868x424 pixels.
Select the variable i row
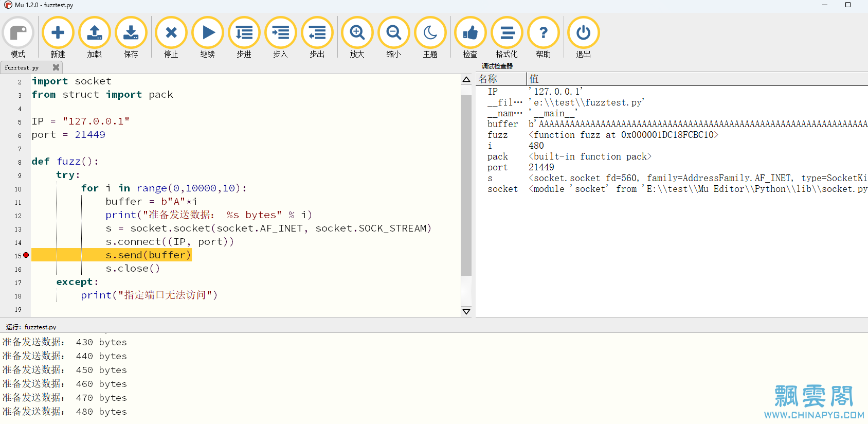point(672,146)
